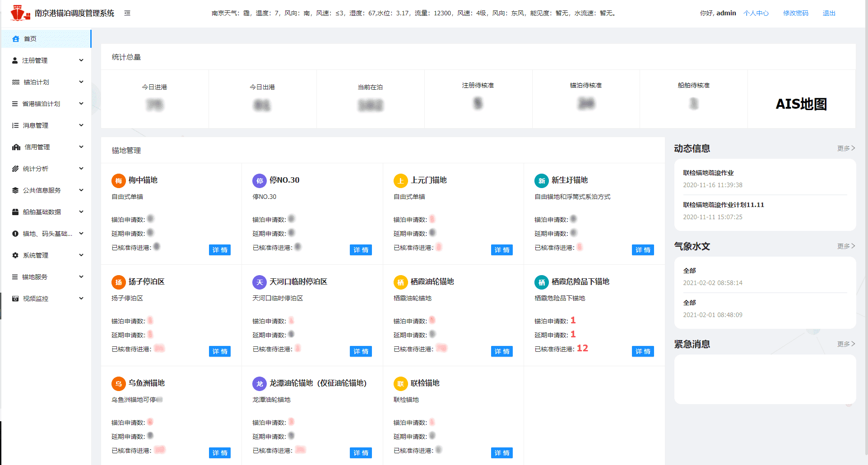Click the orange 梅 anchorage badge icon
The image size is (868, 465).
[x=118, y=180]
